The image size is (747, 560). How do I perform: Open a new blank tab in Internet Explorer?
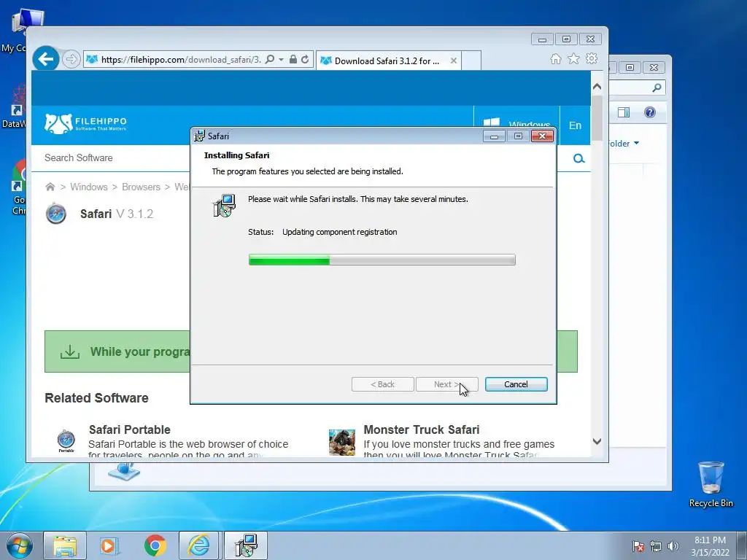[471, 61]
